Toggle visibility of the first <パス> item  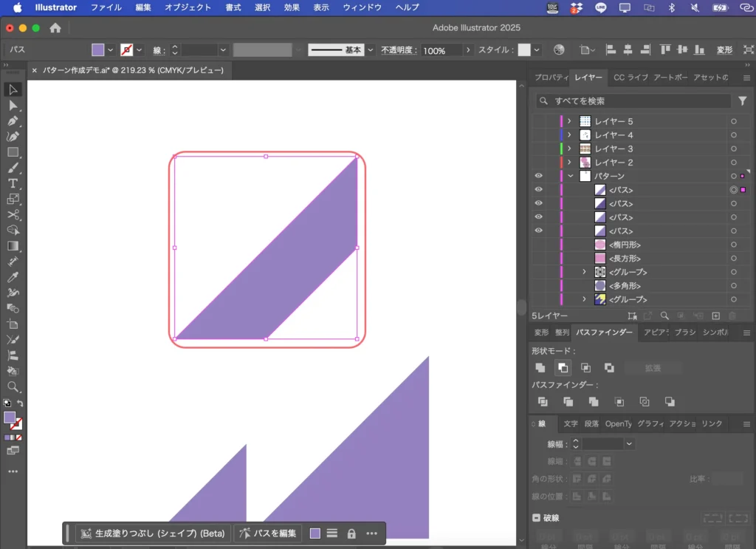point(538,190)
